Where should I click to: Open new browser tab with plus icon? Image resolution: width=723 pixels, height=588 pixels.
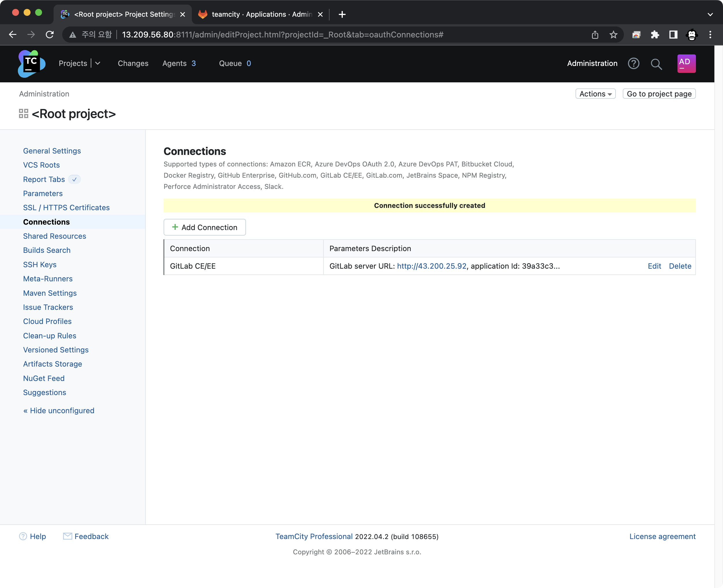pyautogui.click(x=342, y=14)
